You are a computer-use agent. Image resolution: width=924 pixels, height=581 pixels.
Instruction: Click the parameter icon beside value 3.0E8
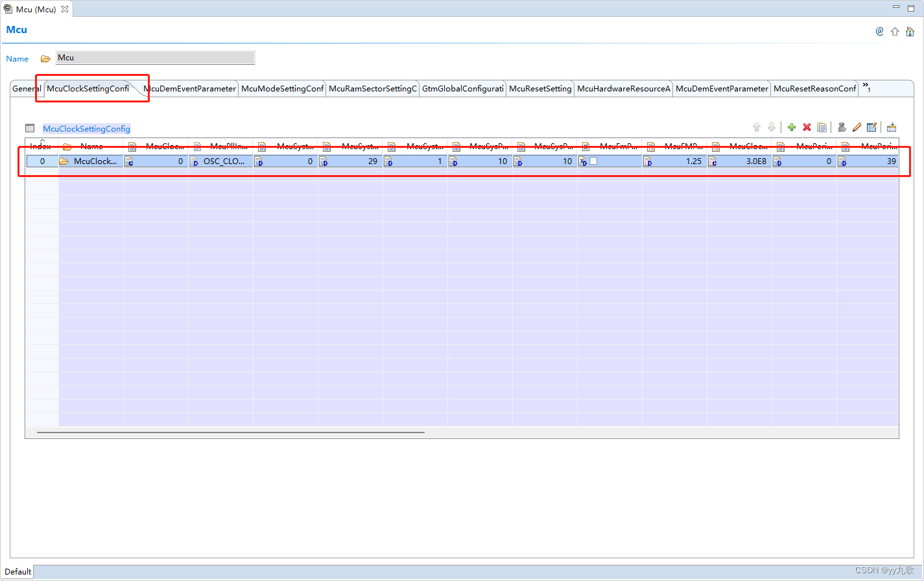713,161
